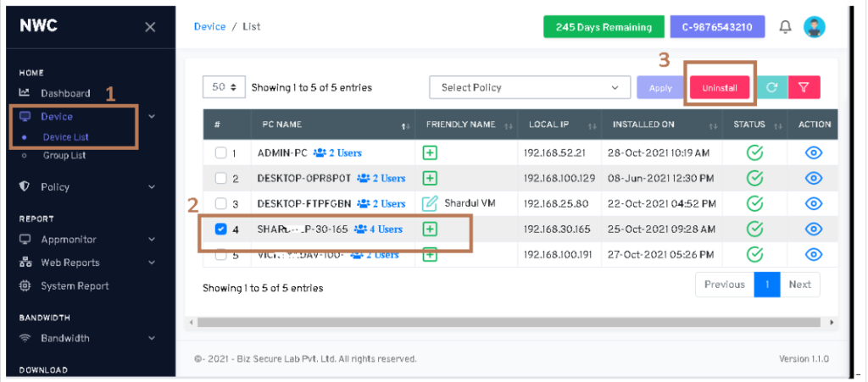The image size is (868, 382).
Task: Open Dashboard from the sidebar
Action: [65, 93]
